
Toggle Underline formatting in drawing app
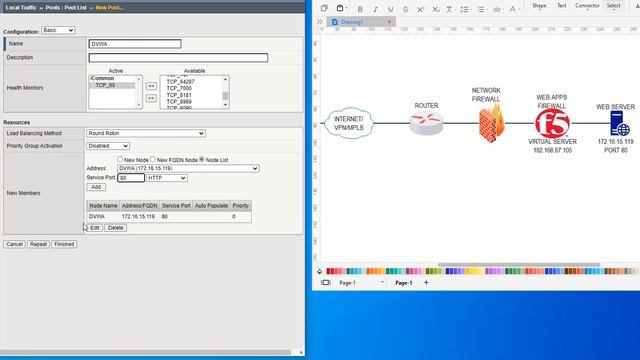pos(391,9)
